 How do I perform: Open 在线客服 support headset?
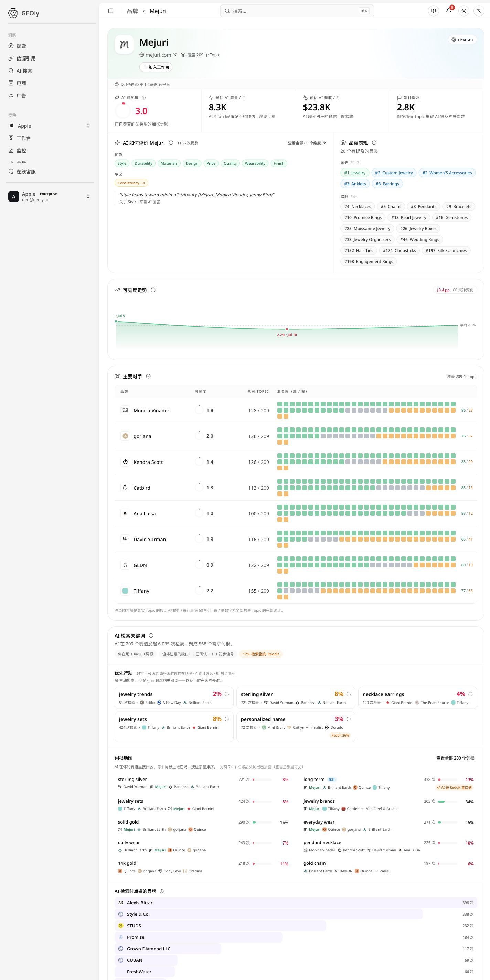(x=26, y=172)
